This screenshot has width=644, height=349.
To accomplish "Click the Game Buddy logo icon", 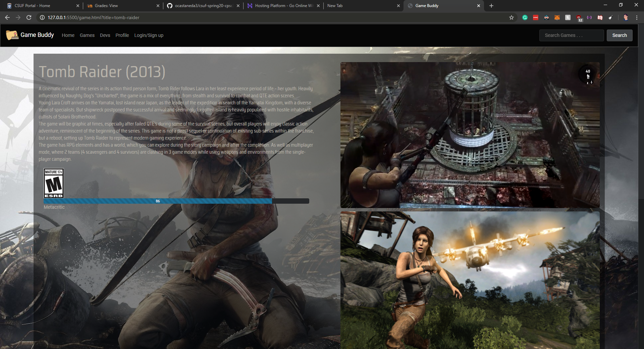I will pos(12,35).
